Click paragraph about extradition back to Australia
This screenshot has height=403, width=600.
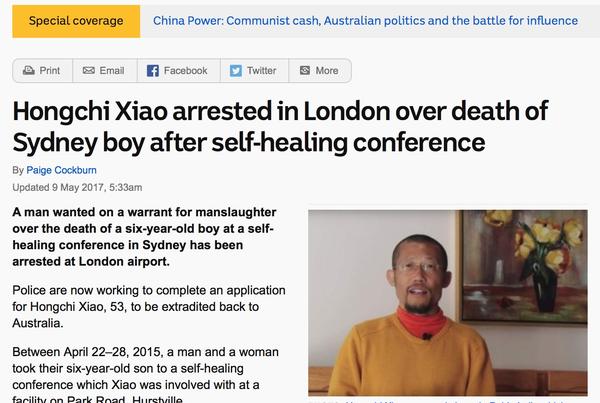(149, 307)
